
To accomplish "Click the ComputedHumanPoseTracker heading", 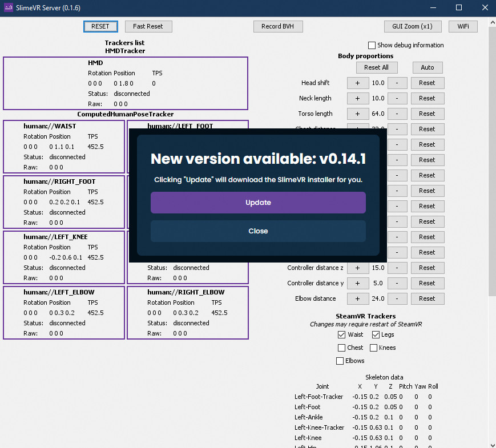I will click(125, 114).
